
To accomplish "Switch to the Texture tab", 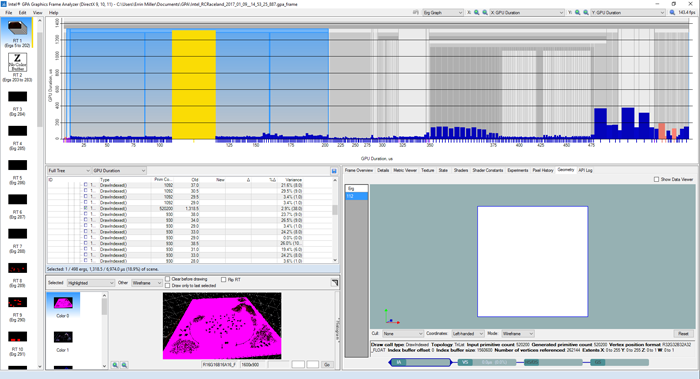I will pos(428,170).
